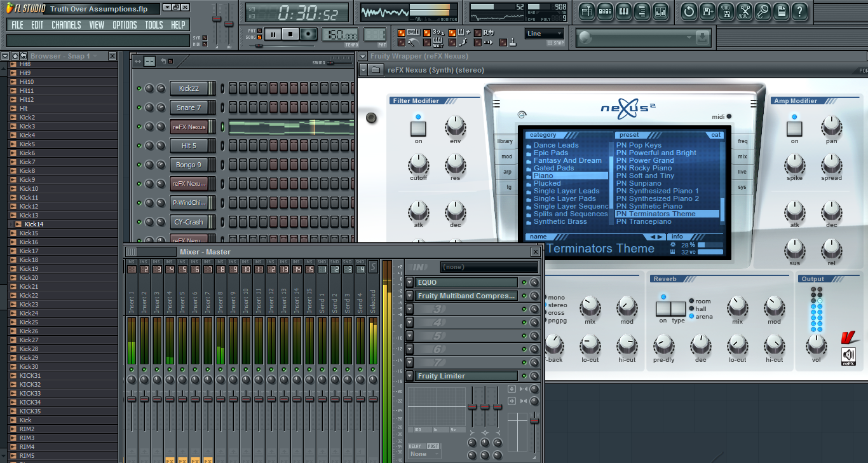This screenshot has width=868, height=463.
Task: Click the Undo history circular arrow icon
Action: tap(689, 11)
